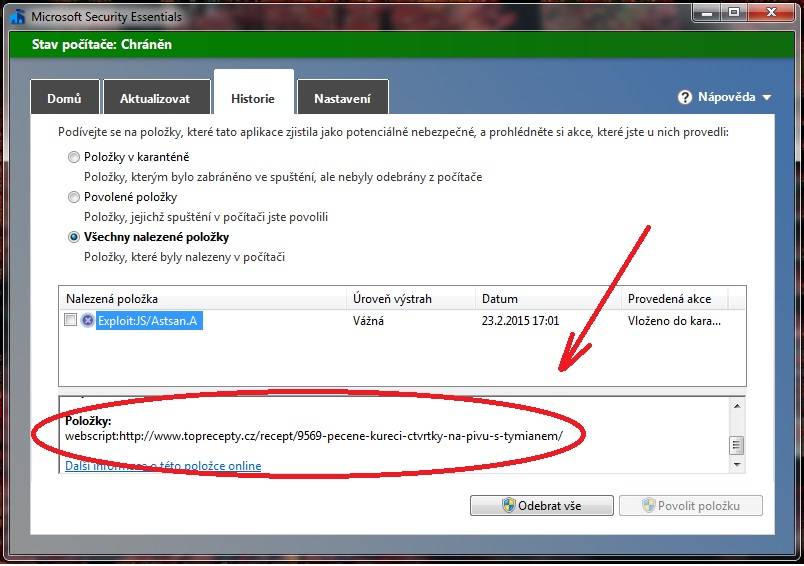Maximize the Microsoft Security Essentials window
Image resolution: width=804 pixels, height=566 pixels.
tap(734, 12)
